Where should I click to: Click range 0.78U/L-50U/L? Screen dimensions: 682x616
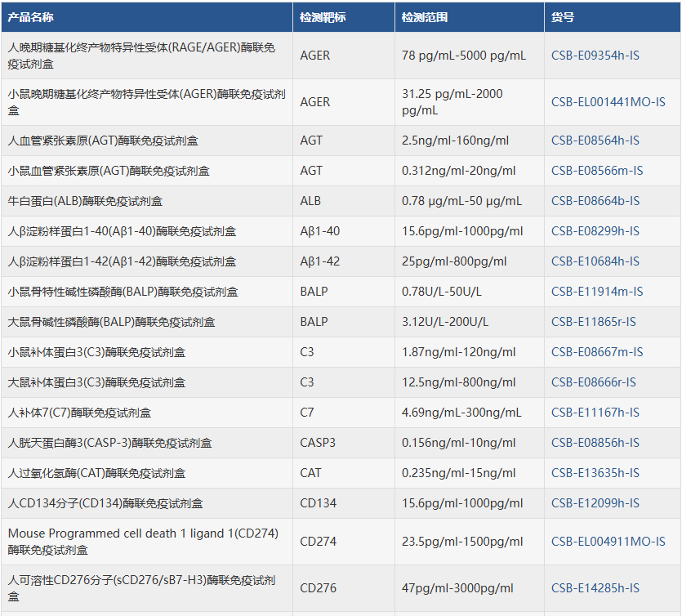[442, 292]
